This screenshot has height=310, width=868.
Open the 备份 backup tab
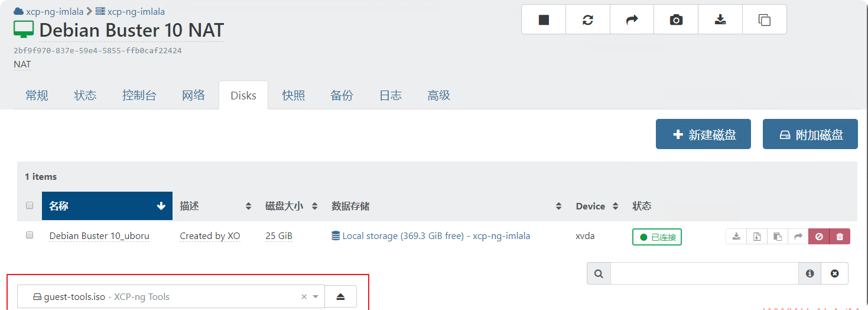(342, 95)
